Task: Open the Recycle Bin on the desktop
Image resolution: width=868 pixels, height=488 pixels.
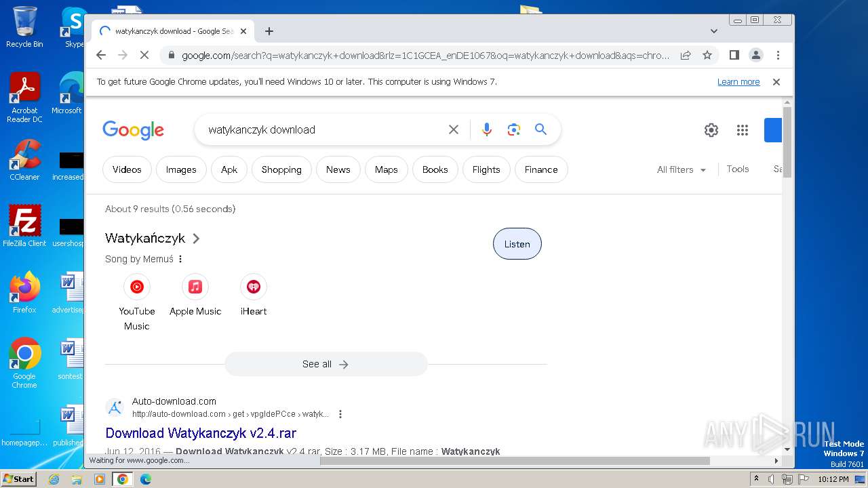Action: click(24, 27)
